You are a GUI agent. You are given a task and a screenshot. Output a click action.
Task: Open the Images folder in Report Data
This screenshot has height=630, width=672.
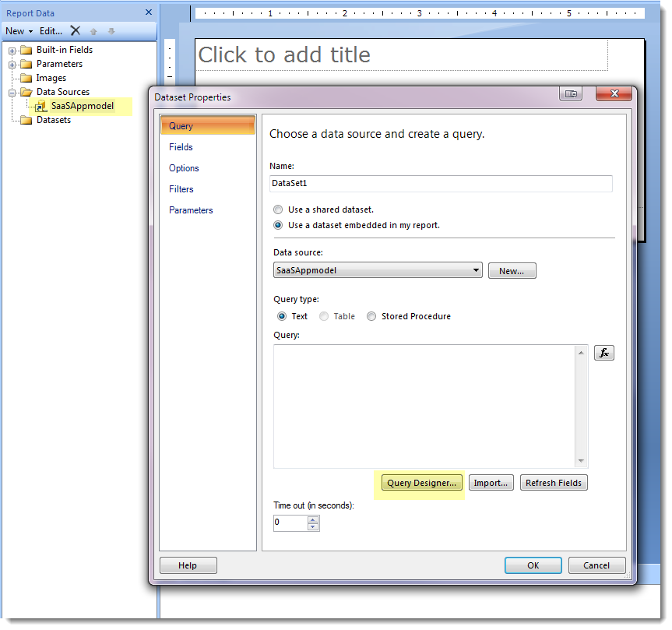(26, 77)
